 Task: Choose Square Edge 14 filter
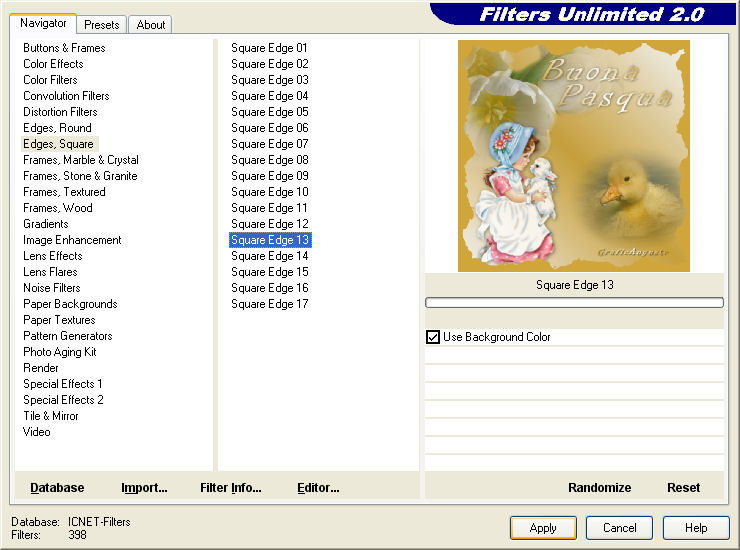coord(269,256)
